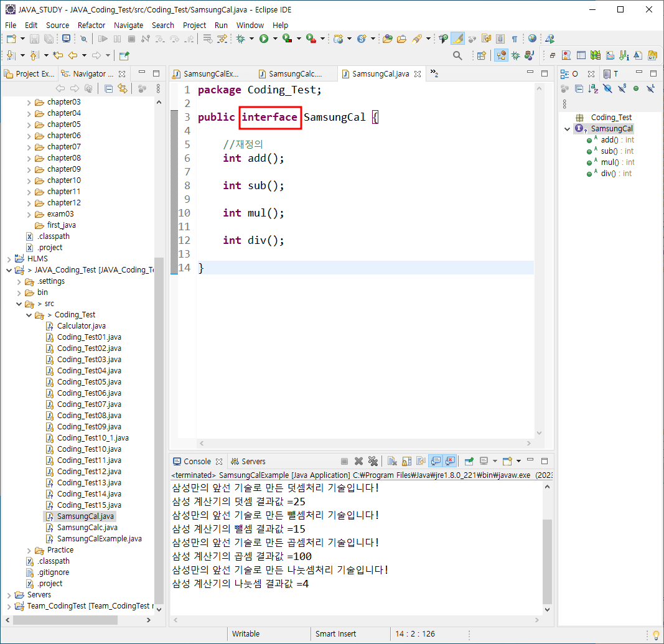Click Pin Console icon

coord(469,461)
